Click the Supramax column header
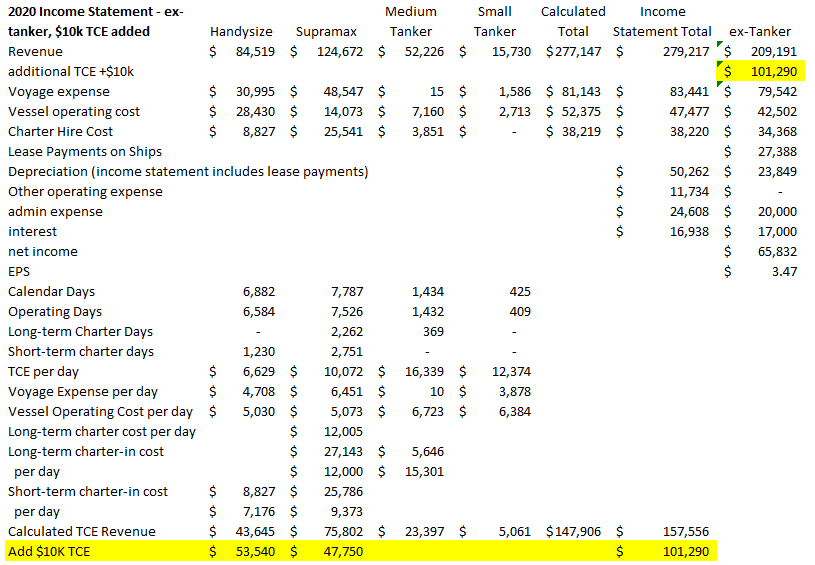Viewport: 815px width, 565px height. click(326, 31)
